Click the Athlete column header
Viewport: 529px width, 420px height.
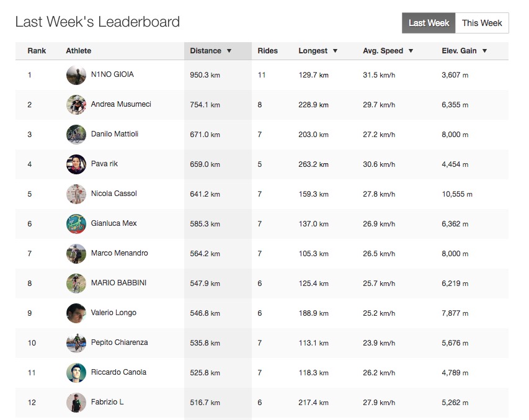tap(79, 51)
